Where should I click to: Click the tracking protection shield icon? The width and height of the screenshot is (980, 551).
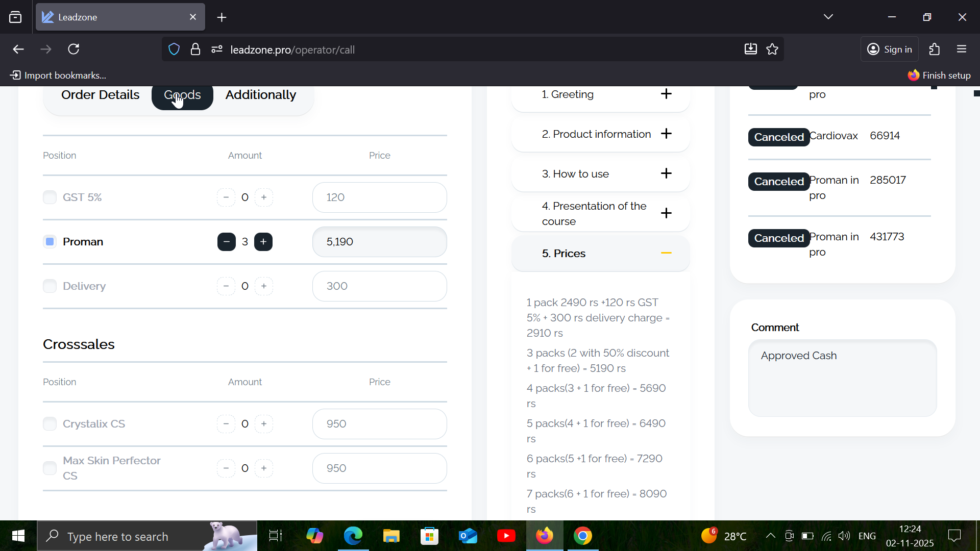click(x=174, y=49)
